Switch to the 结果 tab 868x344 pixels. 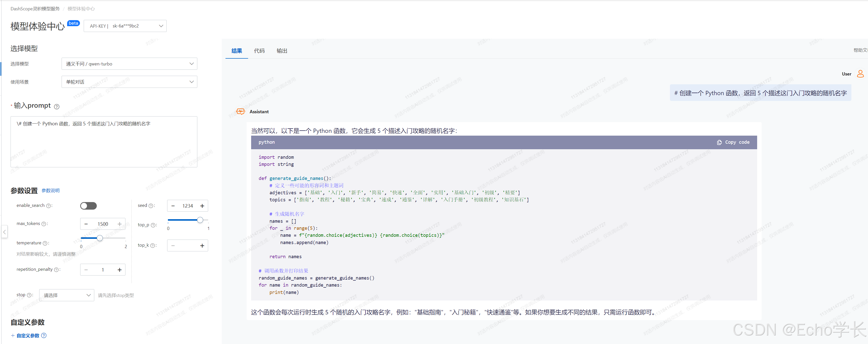[237, 51]
